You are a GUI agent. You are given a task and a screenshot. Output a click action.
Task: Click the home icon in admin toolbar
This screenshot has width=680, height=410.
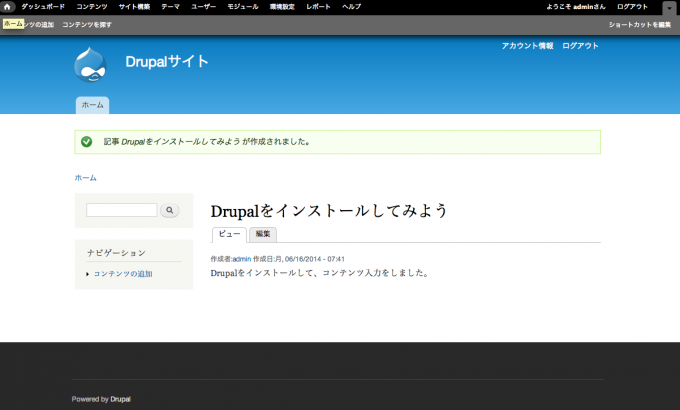click(8, 7)
